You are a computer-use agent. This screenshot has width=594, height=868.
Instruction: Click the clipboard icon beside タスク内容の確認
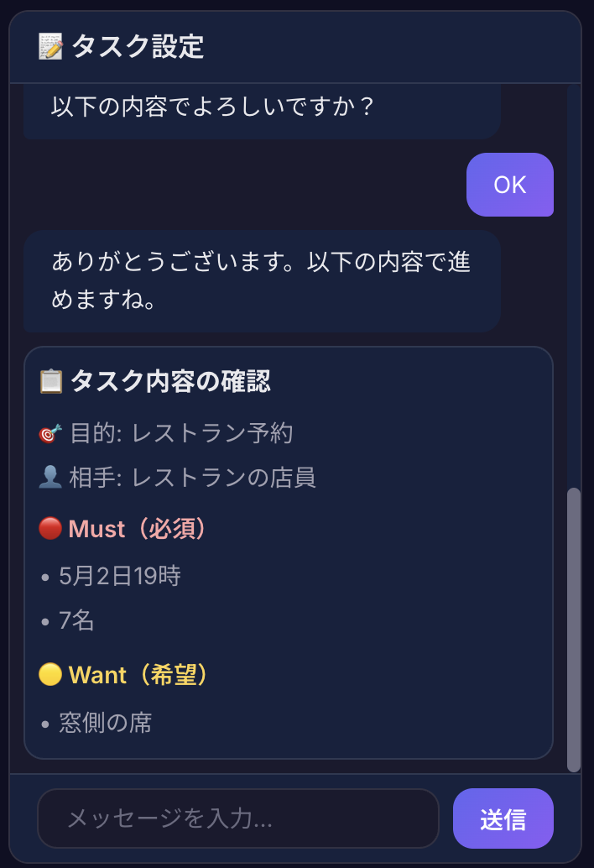pos(51,381)
